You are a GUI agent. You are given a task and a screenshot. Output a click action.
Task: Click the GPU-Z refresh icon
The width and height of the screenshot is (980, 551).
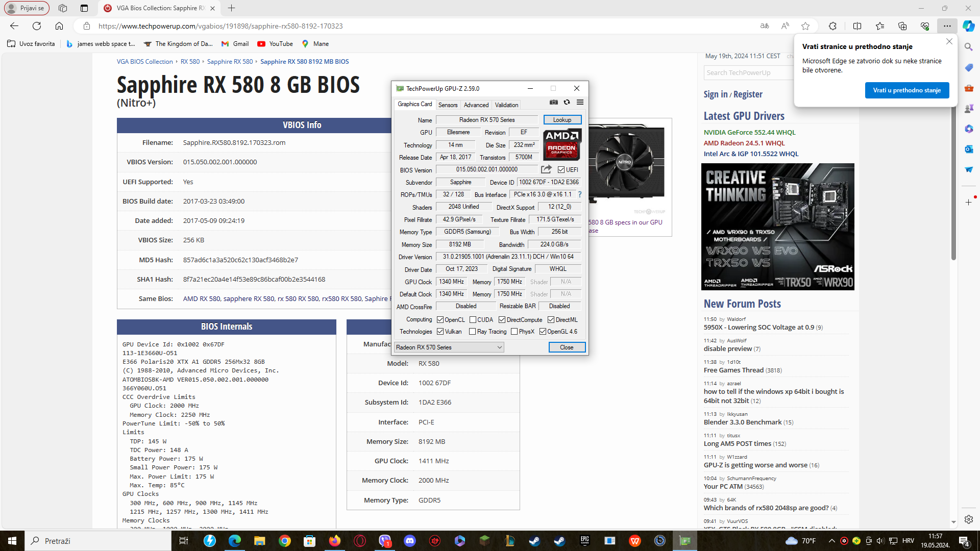pyautogui.click(x=567, y=103)
